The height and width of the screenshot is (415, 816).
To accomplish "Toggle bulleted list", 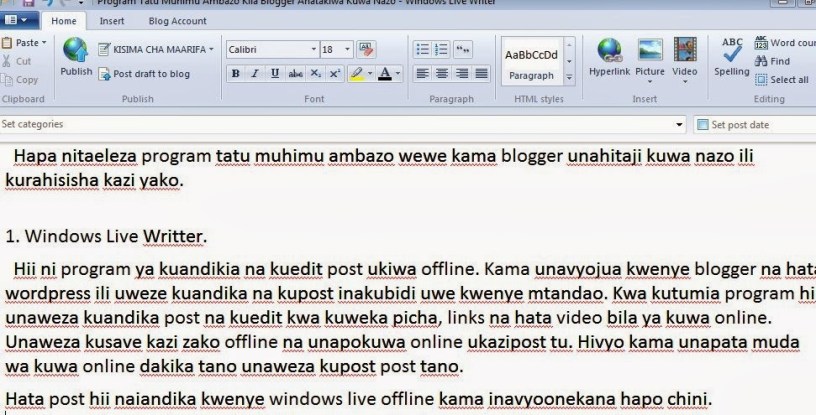I will point(422,49).
